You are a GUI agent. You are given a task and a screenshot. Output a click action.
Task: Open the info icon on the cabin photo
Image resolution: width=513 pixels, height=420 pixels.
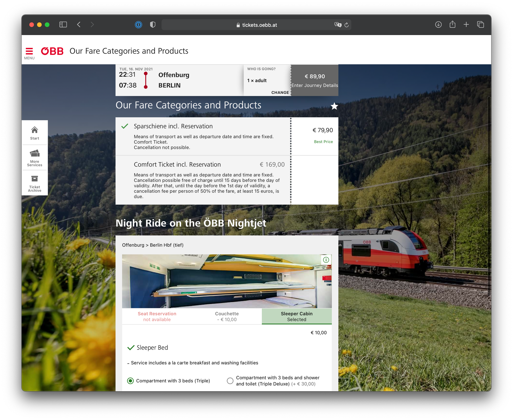click(326, 260)
